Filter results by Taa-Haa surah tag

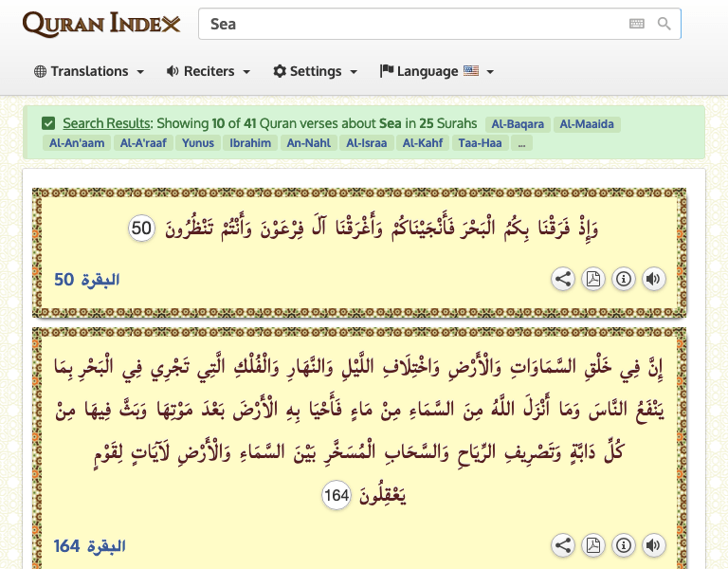click(x=480, y=143)
